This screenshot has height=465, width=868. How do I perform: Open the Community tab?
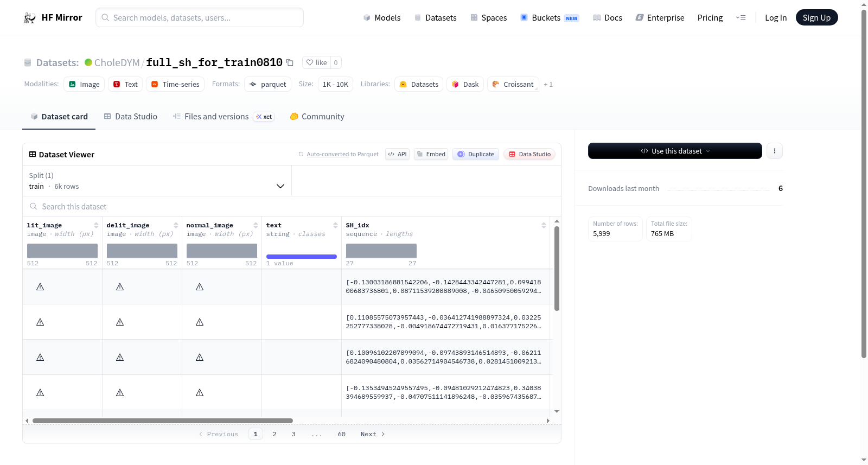pyautogui.click(x=317, y=117)
